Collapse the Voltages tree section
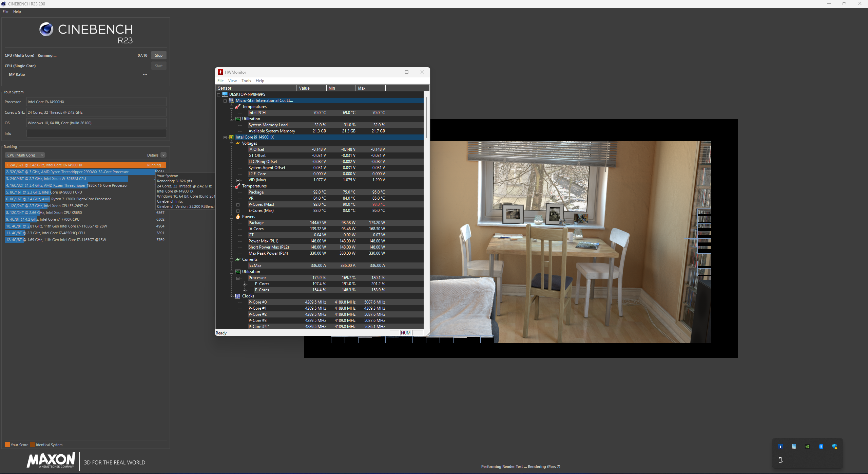This screenshot has height=474, width=868. pyautogui.click(x=231, y=144)
